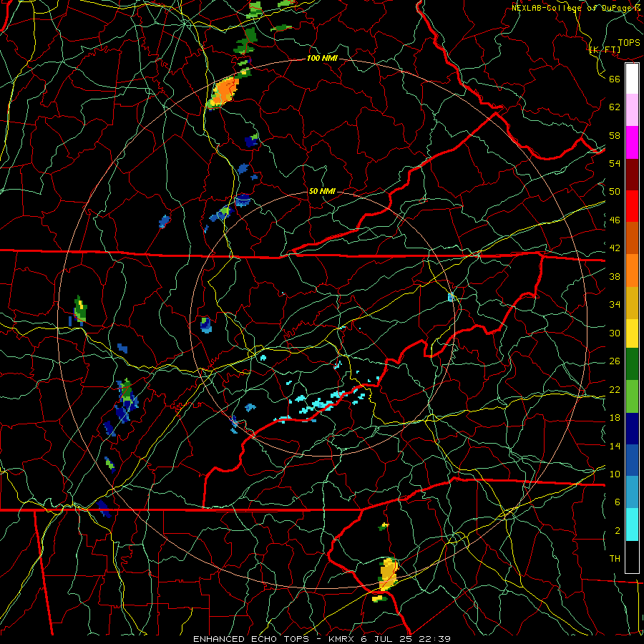Screen dimensions: 644x644
Task: Click the 'TOPS' legend heading
Action: [x=629, y=43]
